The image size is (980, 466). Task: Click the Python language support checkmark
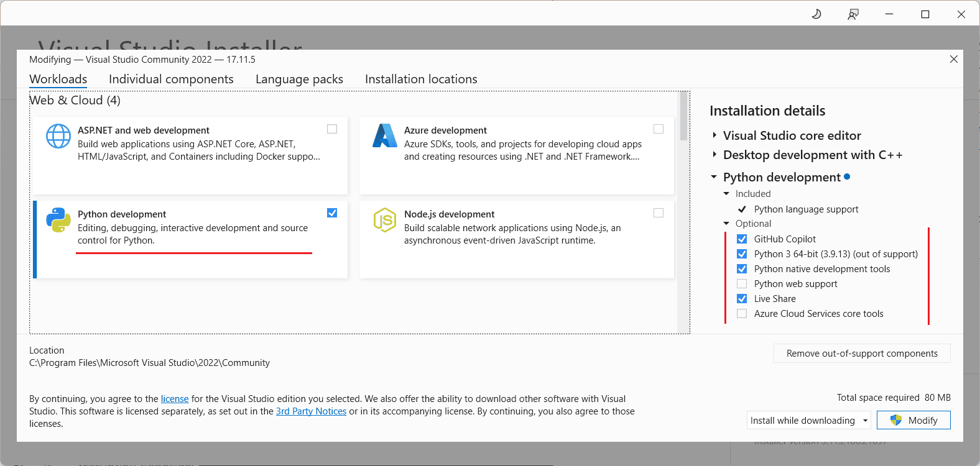coord(742,209)
